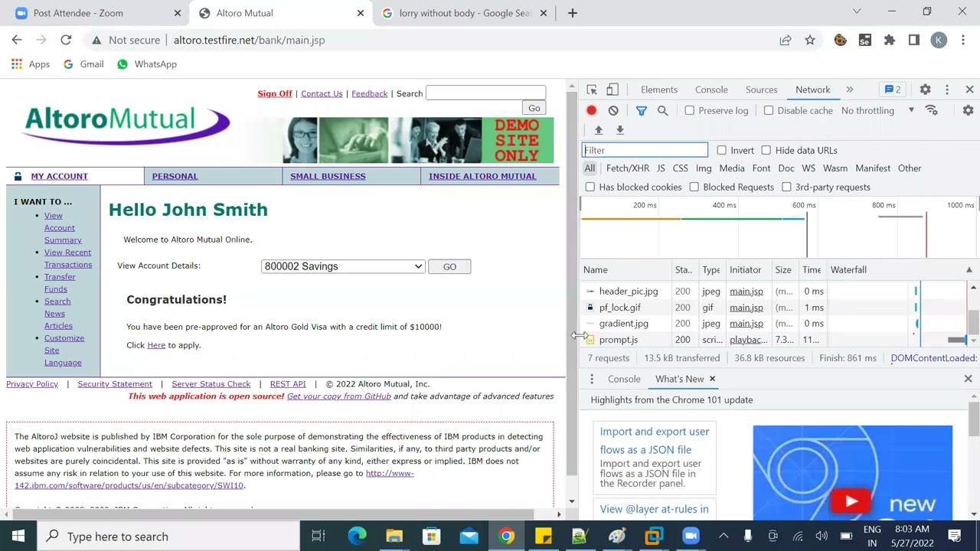
Task: Bookmark this page with the star
Action: (x=810, y=40)
